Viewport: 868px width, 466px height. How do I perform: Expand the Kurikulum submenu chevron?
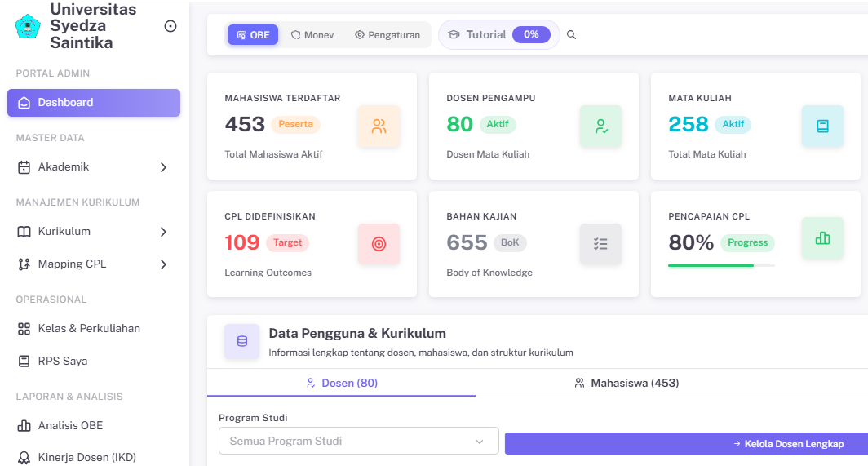(x=163, y=232)
